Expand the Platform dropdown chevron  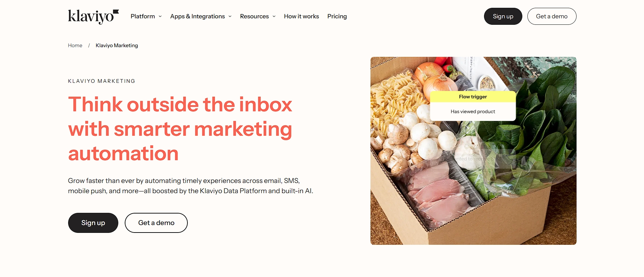coord(160,16)
